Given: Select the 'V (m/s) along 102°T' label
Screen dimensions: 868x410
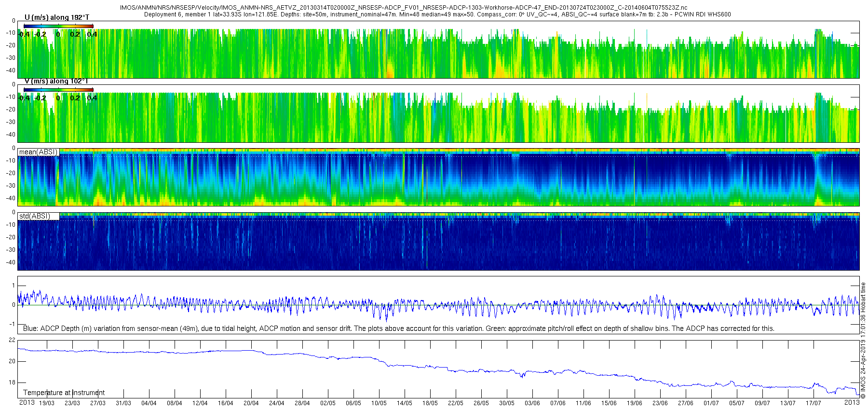Looking at the screenshot, I should (56, 81).
